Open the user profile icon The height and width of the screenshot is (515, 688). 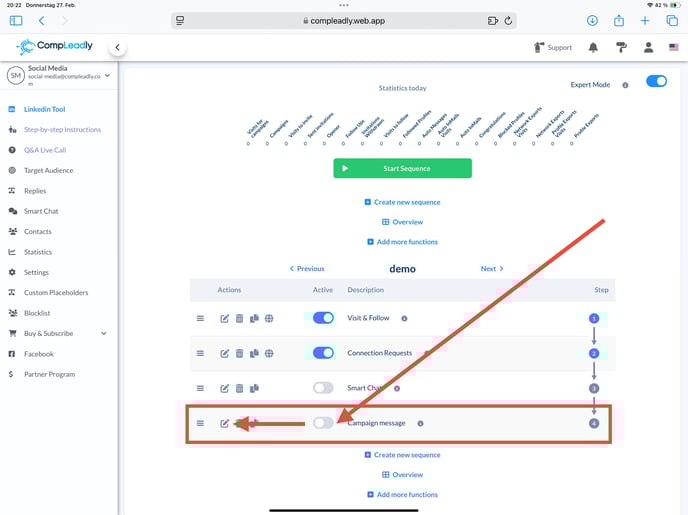[648, 47]
